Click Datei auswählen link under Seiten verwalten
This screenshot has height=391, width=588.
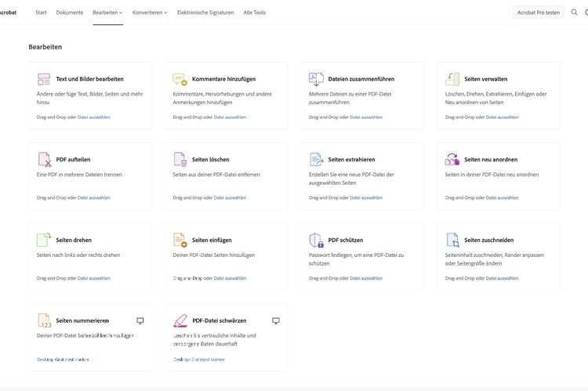click(502, 118)
